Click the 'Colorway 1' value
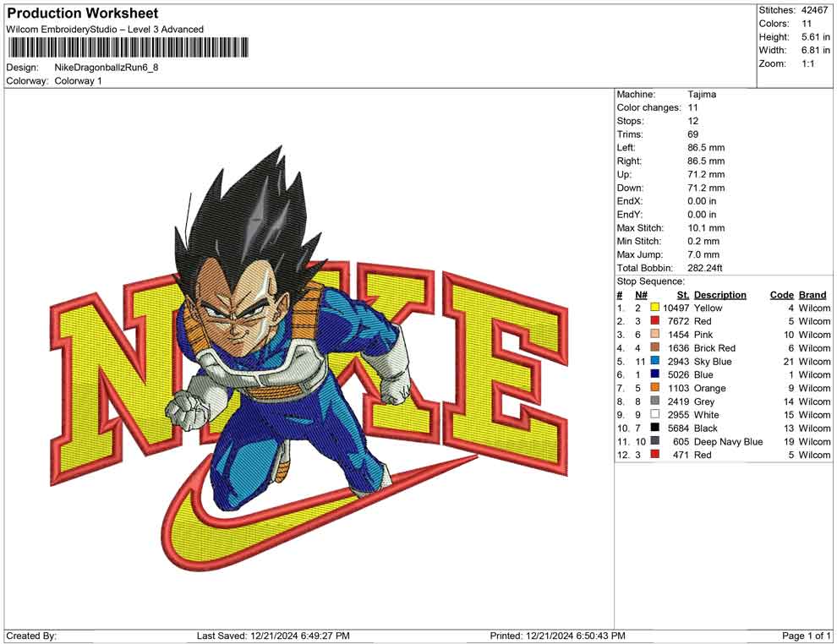Image resolution: width=837 pixels, height=644 pixels. click(78, 81)
